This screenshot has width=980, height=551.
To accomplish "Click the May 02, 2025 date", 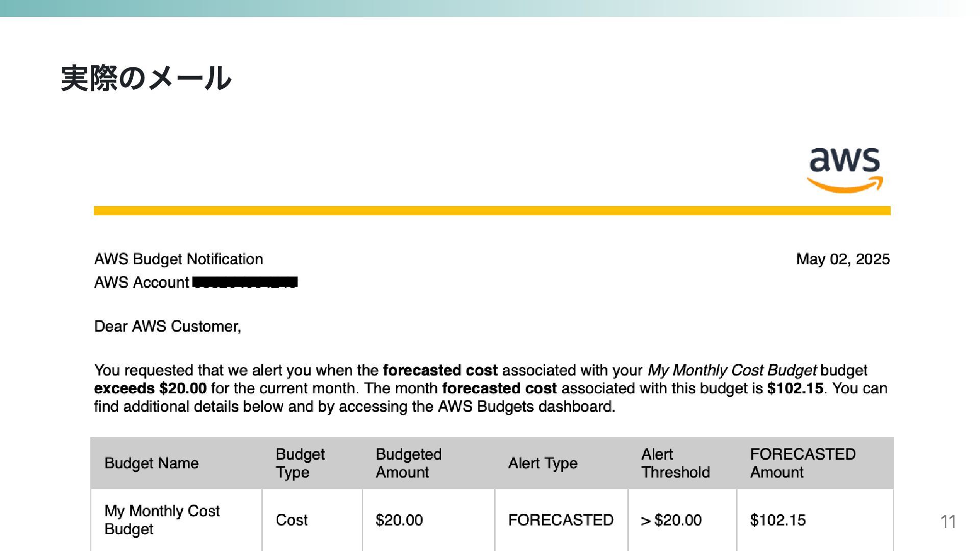I will (843, 259).
